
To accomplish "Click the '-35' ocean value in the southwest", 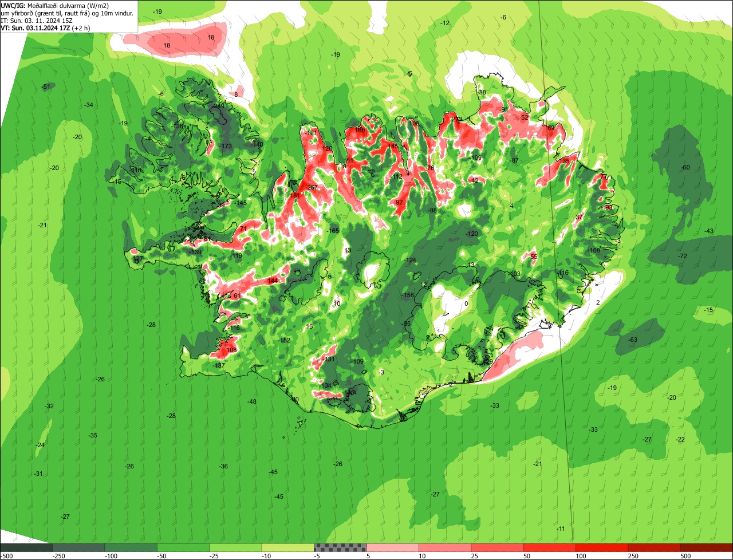I will coord(93,436).
